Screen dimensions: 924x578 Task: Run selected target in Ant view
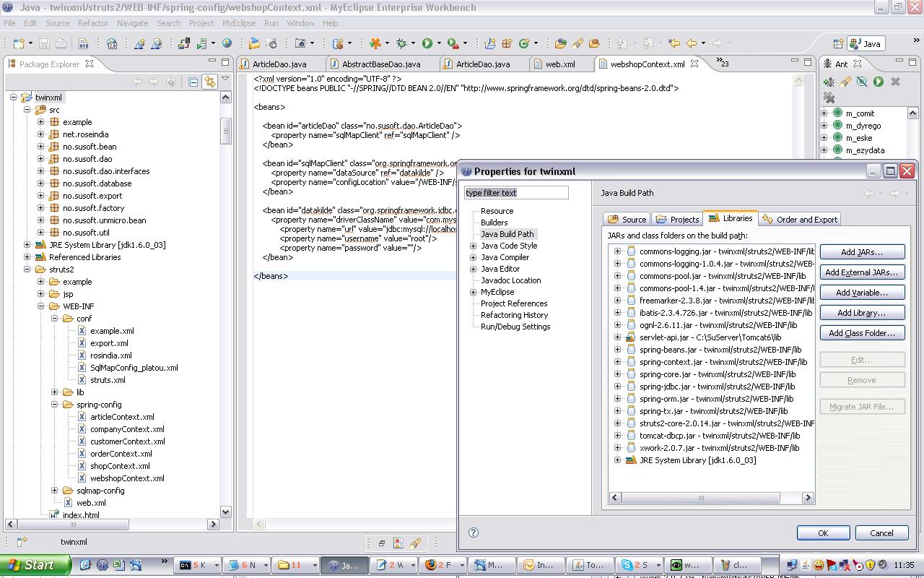[879, 82]
